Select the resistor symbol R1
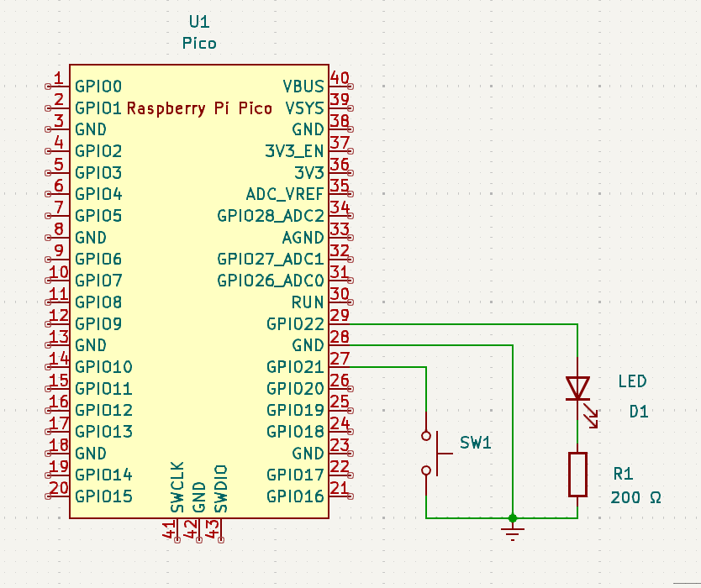The image size is (701, 588). pyautogui.click(x=578, y=474)
